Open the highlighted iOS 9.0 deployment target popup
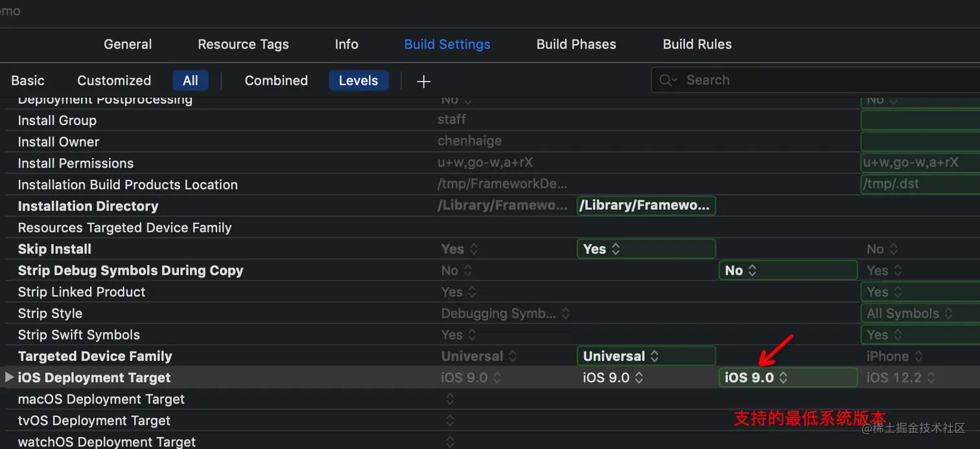Viewport: 980px width, 449px height. click(788, 378)
